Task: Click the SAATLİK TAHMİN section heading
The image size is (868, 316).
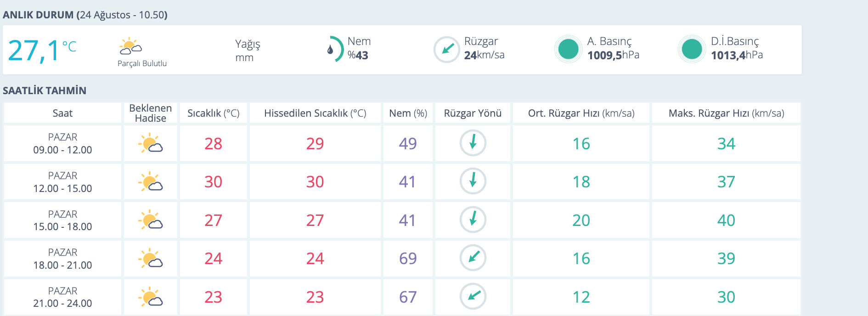Action: [45, 90]
